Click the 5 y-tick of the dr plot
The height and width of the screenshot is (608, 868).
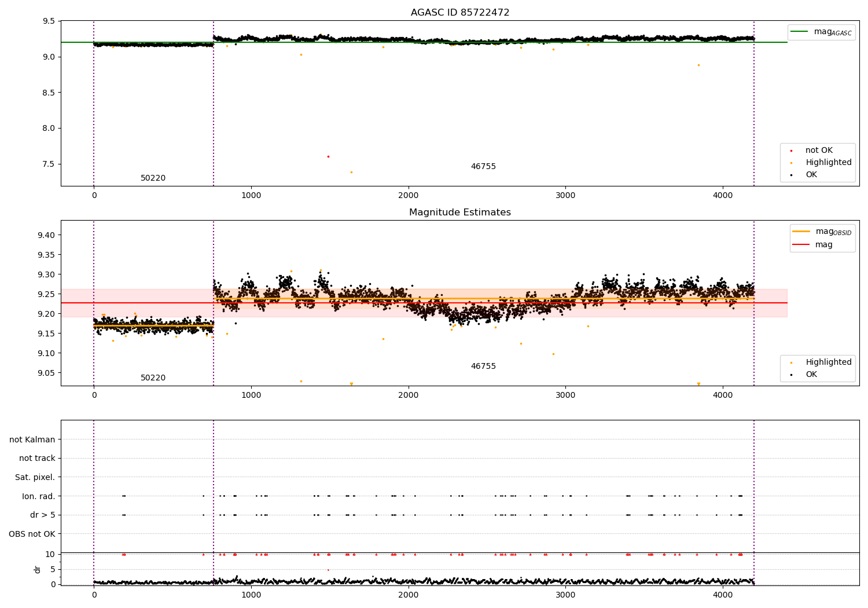click(53, 569)
